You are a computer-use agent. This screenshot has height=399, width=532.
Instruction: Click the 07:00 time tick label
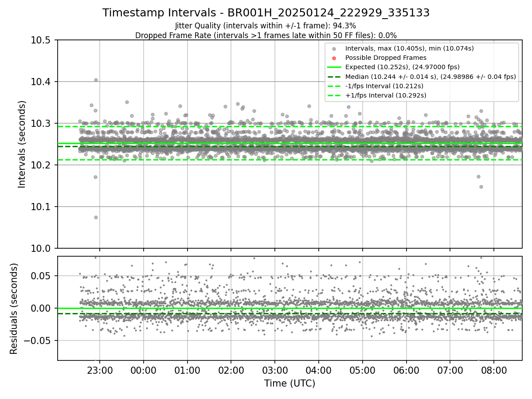coord(450,370)
